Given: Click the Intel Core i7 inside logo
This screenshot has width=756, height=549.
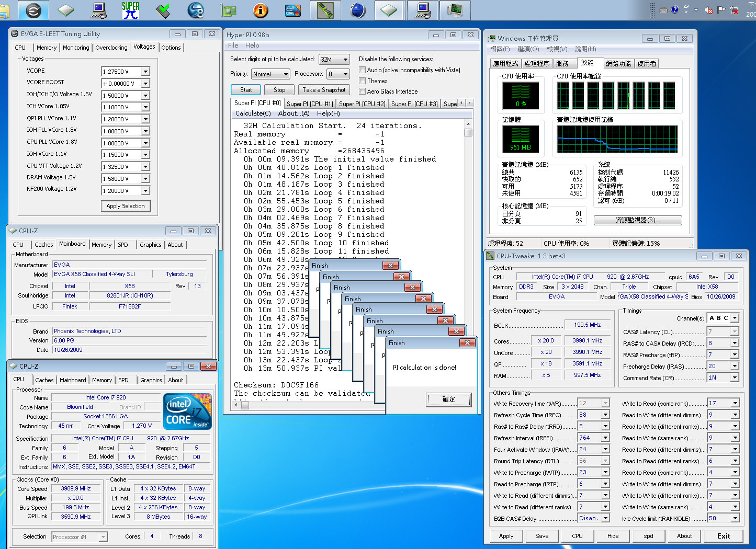Looking at the screenshot, I should pos(187,411).
